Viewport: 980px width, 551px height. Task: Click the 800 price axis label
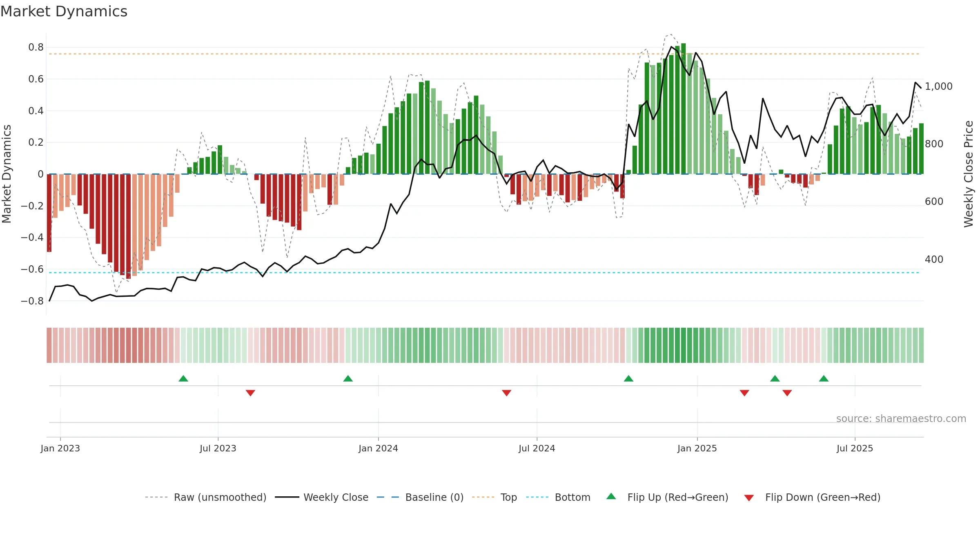934,144
